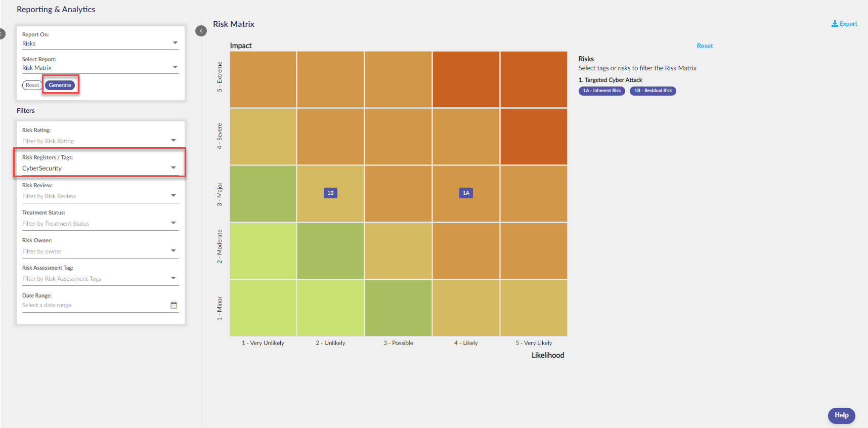
Task: Open the Help button
Action: point(841,415)
